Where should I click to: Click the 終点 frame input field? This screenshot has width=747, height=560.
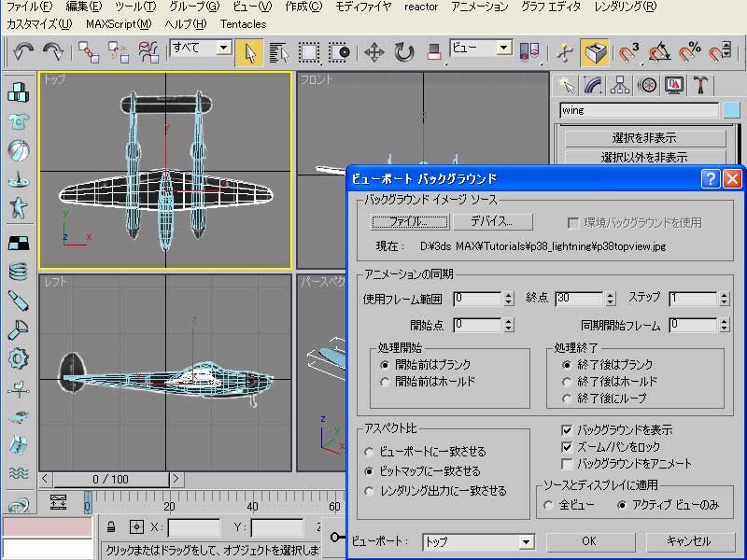(x=577, y=299)
